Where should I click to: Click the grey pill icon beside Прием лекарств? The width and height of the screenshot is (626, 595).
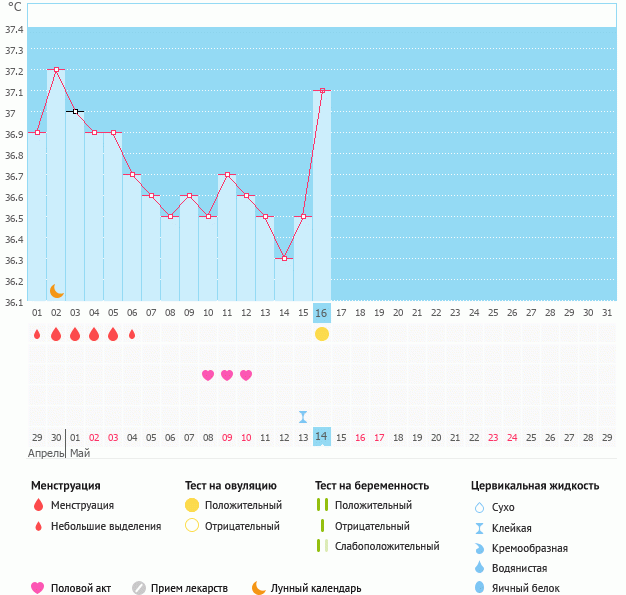(x=139, y=588)
